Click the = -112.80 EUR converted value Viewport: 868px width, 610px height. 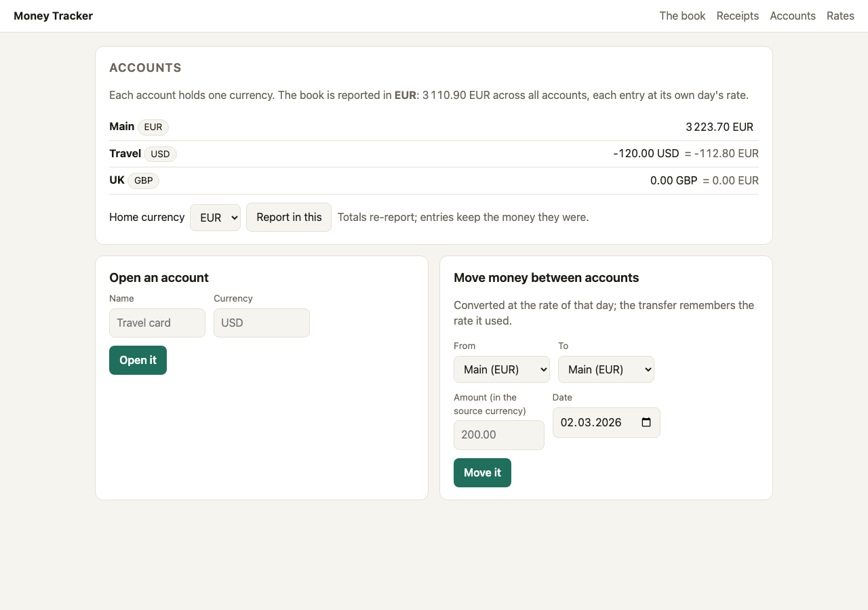click(722, 154)
